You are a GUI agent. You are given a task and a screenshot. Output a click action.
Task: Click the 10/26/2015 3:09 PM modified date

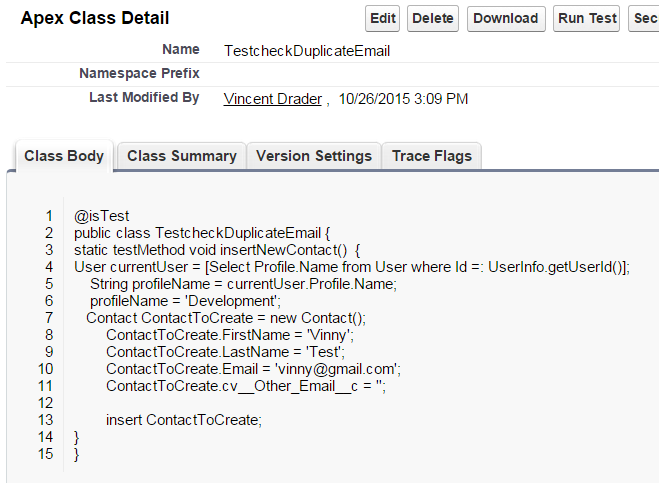[404, 99]
